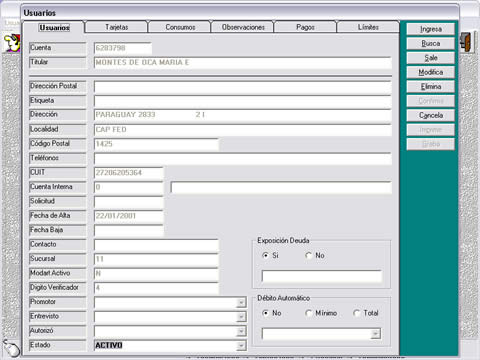Select Total for Débito Automático
This screenshot has height=360, width=480.
click(x=357, y=313)
